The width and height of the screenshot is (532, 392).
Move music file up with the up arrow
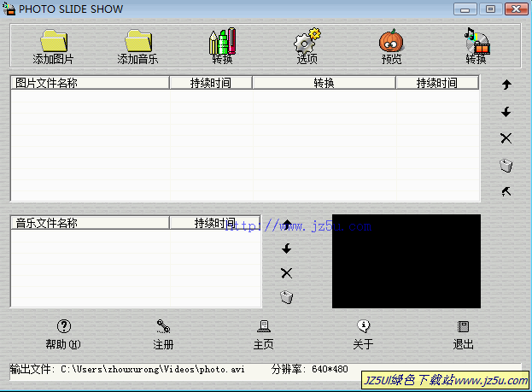(287, 225)
